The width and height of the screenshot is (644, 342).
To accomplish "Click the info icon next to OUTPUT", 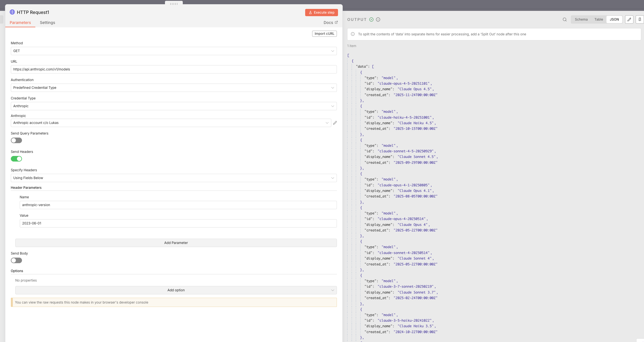I will point(378,19).
